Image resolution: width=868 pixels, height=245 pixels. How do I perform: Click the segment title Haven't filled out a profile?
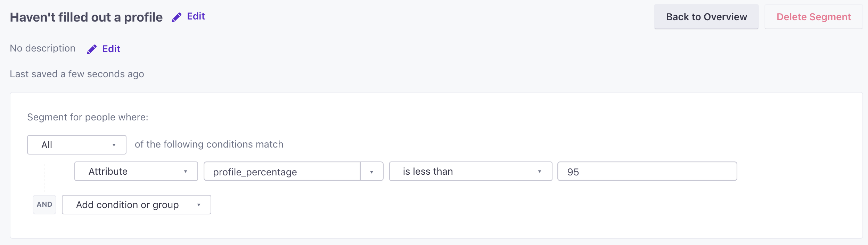(87, 16)
